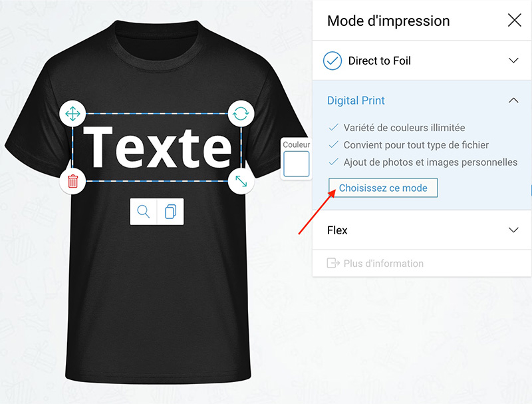The image size is (532, 404).
Task: Click the resize handle on the text box
Action: coord(241,180)
